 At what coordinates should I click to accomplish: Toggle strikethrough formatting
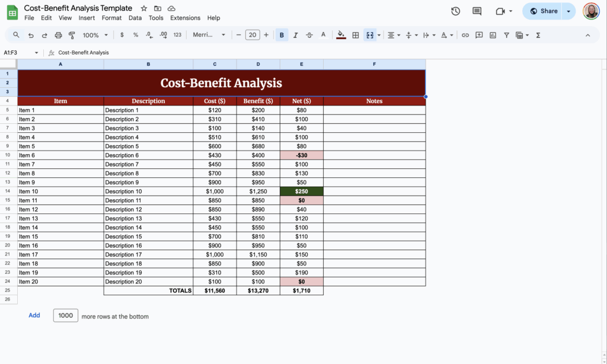(309, 35)
